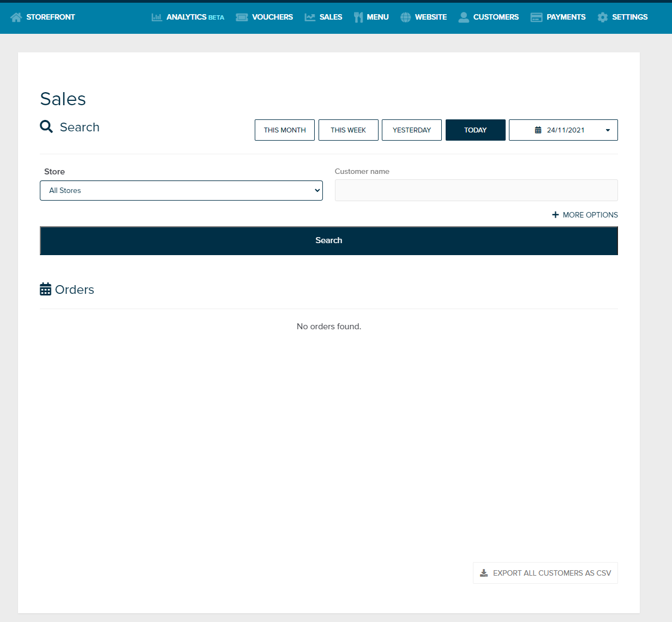Open the 24/11/2021 date picker dropdown
The height and width of the screenshot is (622, 672).
tap(563, 130)
